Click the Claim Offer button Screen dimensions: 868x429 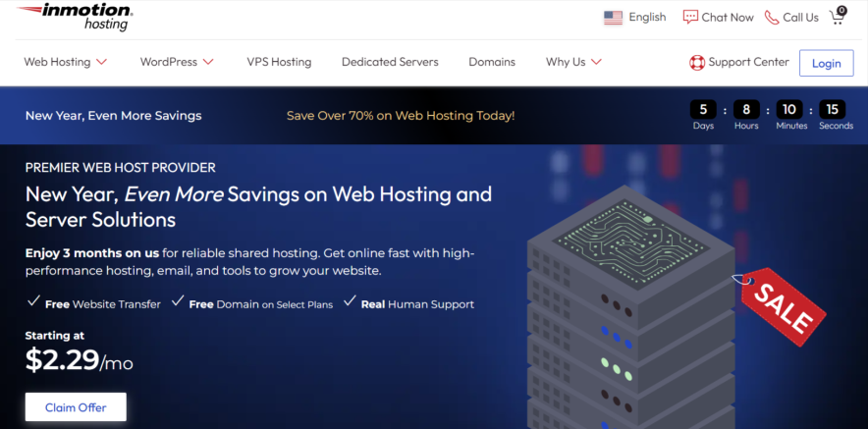[x=76, y=407]
